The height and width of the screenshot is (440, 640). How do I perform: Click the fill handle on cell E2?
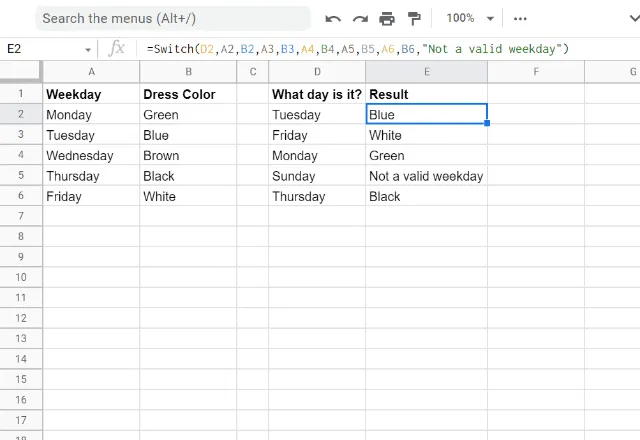pyautogui.click(x=487, y=123)
